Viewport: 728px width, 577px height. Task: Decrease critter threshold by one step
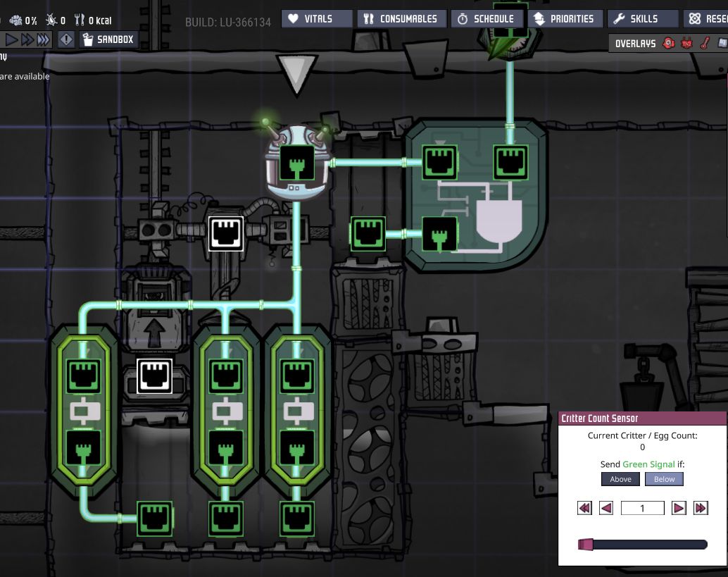tap(606, 508)
